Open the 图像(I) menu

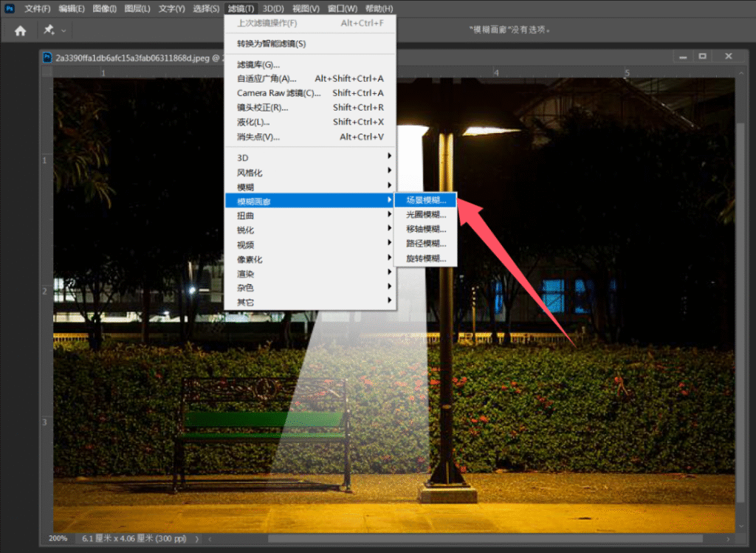click(105, 9)
